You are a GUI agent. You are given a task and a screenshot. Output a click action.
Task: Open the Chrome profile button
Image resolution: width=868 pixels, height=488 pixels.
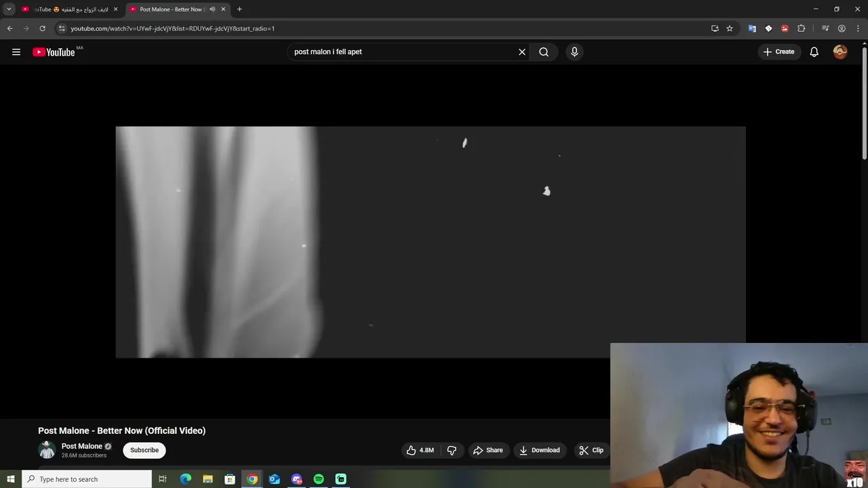click(x=842, y=28)
